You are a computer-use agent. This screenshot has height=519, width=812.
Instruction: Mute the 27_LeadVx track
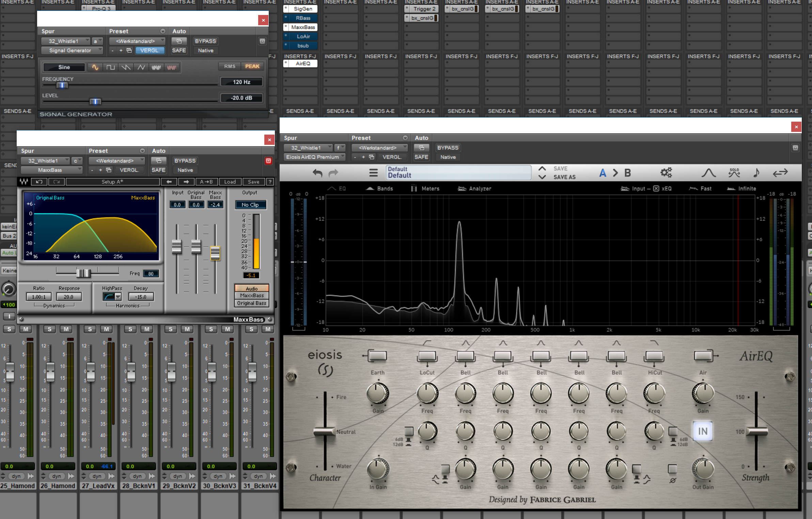[x=106, y=329]
